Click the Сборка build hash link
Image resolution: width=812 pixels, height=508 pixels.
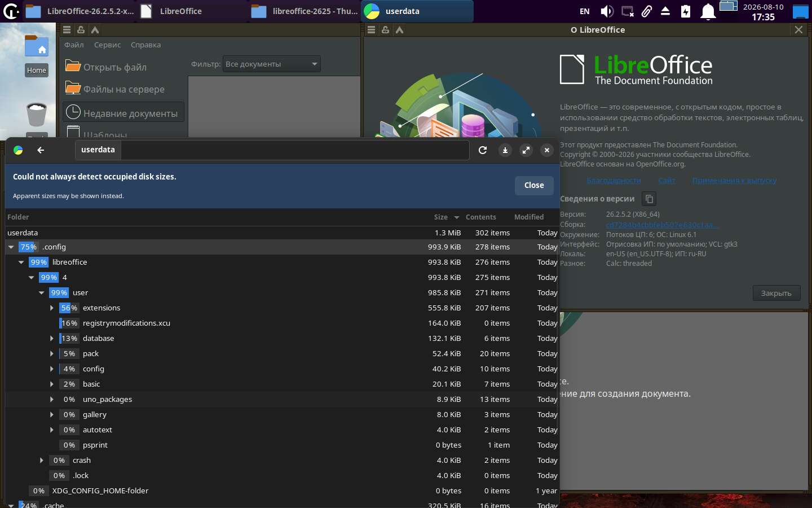(663, 225)
